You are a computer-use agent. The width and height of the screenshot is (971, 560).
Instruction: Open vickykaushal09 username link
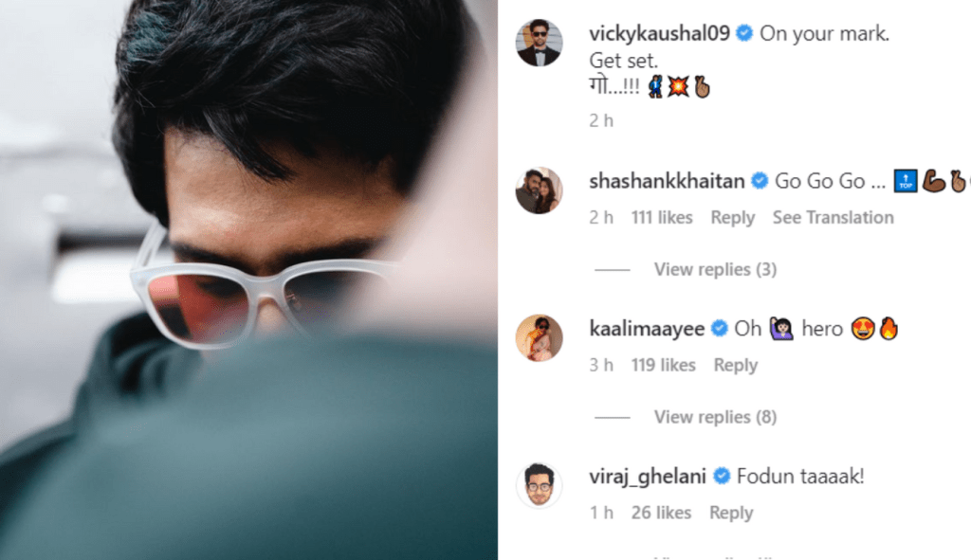(x=659, y=34)
